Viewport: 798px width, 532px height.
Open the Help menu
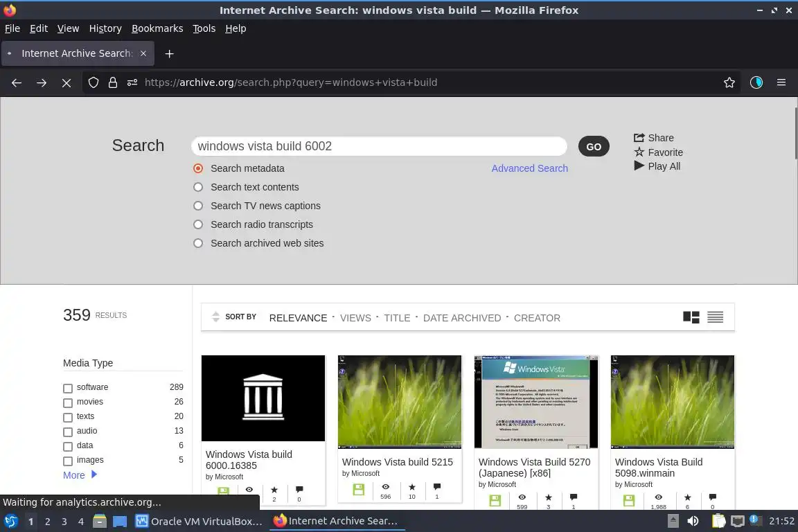point(236,28)
